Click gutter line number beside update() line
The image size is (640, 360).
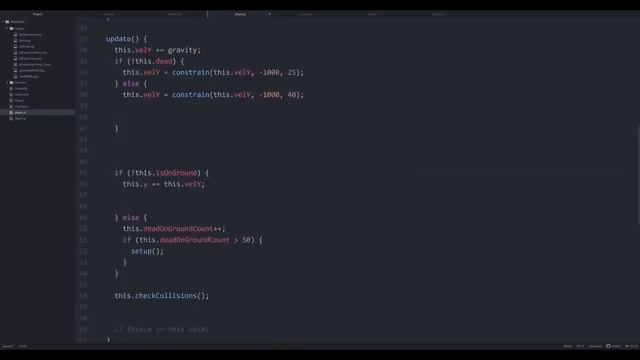pyautogui.click(x=83, y=39)
